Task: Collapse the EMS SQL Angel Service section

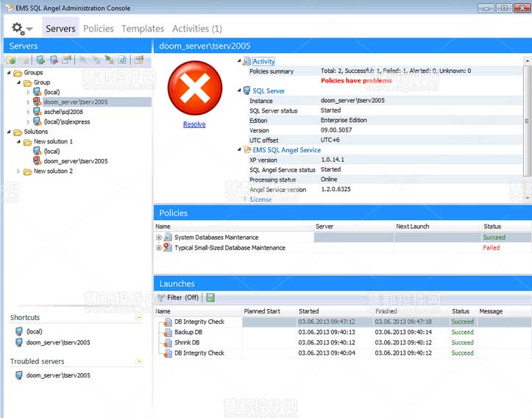Action: [239, 149]
